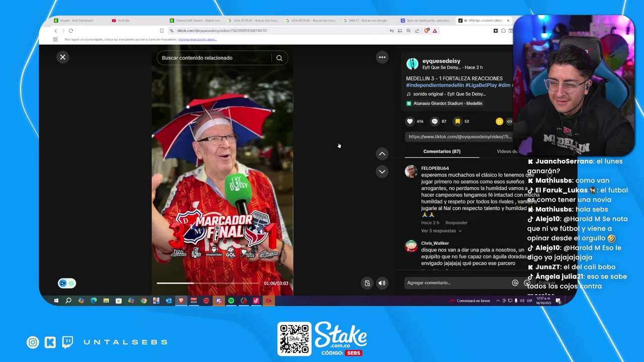Click the embed code icon
Screen dimensions: 644x362
tap(509, 121)
